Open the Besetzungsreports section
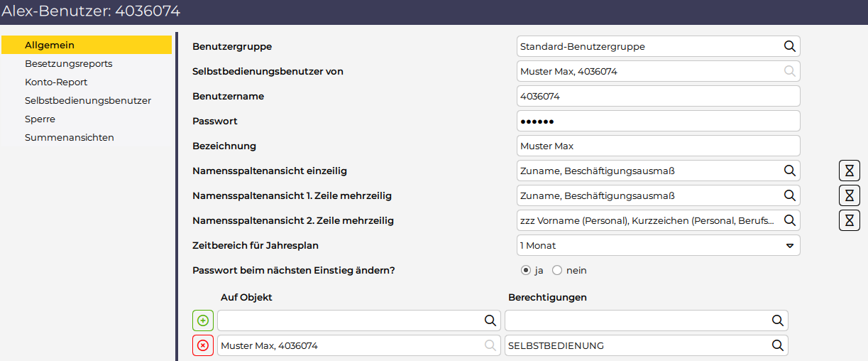 click(68, 64)
